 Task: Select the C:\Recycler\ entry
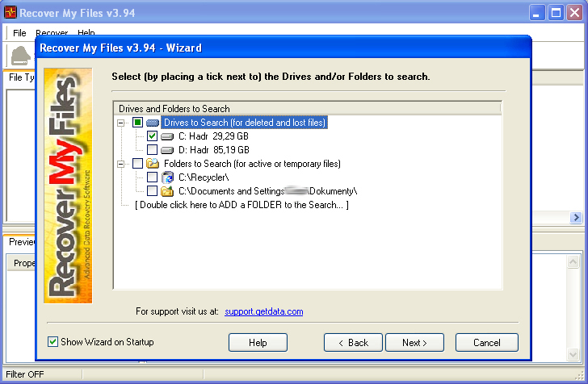click(204, 177)
